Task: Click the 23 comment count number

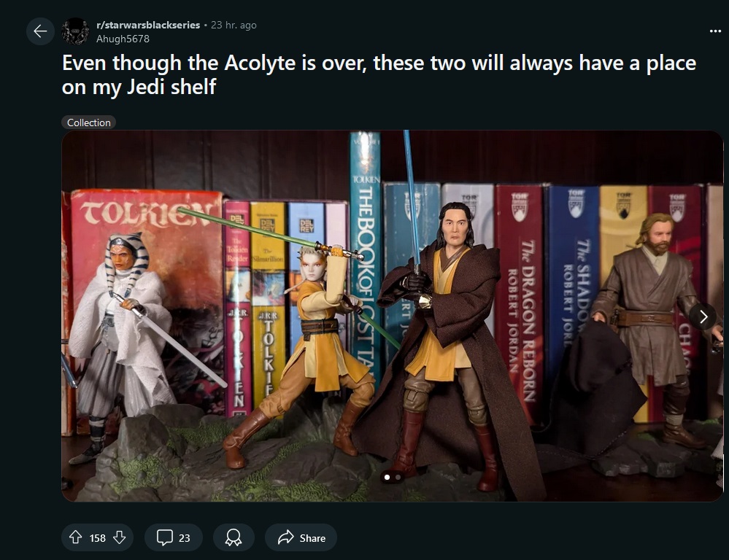Action: (x=184, y=538)
